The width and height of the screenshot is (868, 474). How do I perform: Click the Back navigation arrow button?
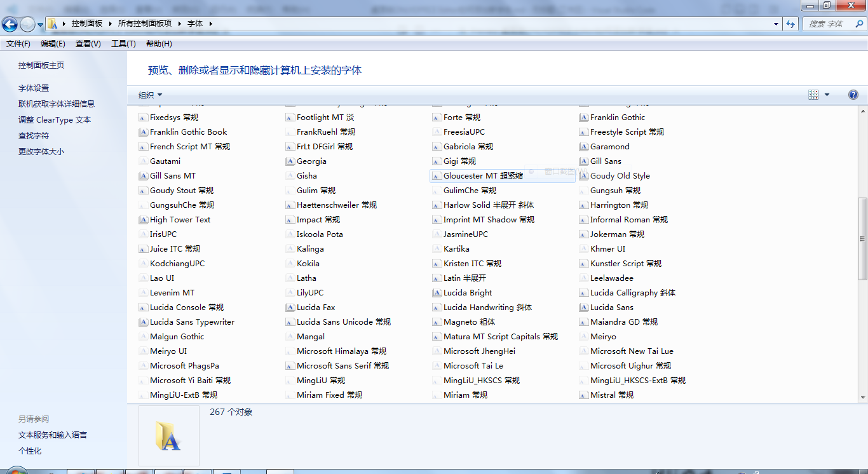click(10, 24)
